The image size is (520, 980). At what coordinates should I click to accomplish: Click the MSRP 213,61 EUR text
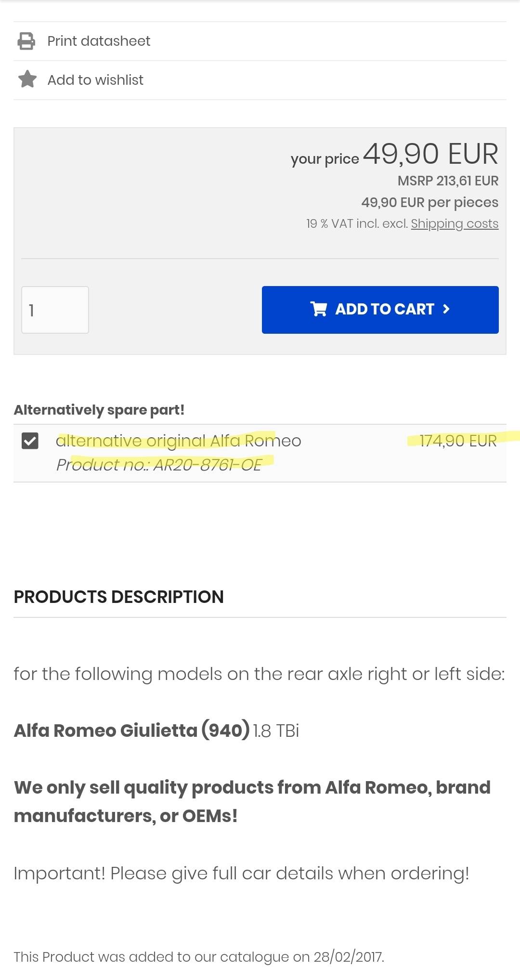448,181
